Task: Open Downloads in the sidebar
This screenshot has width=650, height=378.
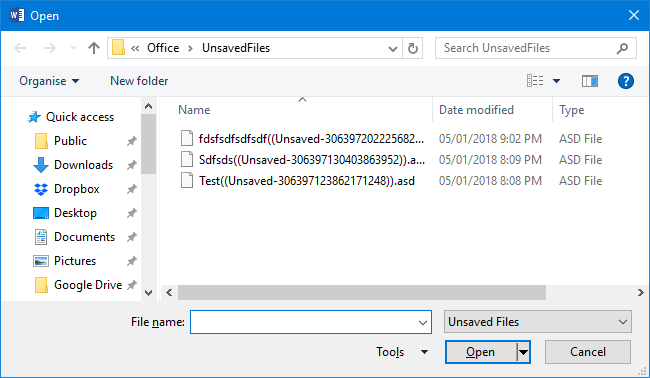Action: 83,165
